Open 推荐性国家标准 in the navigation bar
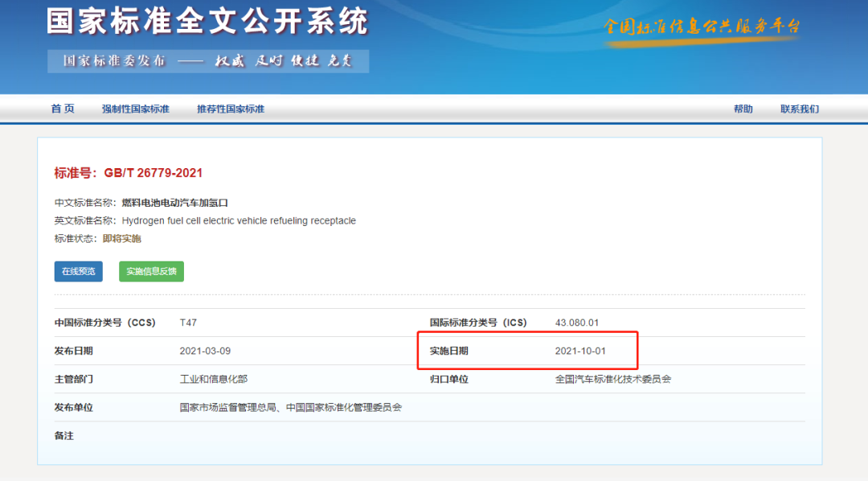The height and width of the screenshot is (481, 868). (x=231, y=109)
